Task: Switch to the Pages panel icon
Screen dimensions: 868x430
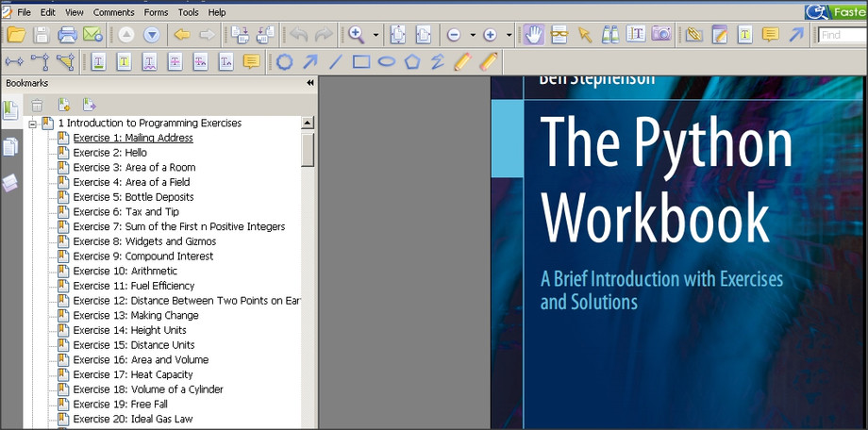Action: click(x=10, y=146)
